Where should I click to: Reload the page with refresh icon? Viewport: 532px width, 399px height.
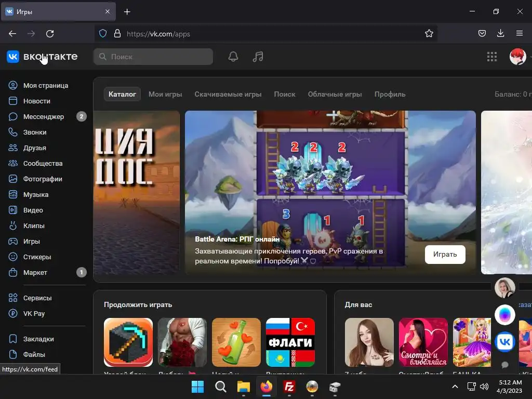coord(50,34)
